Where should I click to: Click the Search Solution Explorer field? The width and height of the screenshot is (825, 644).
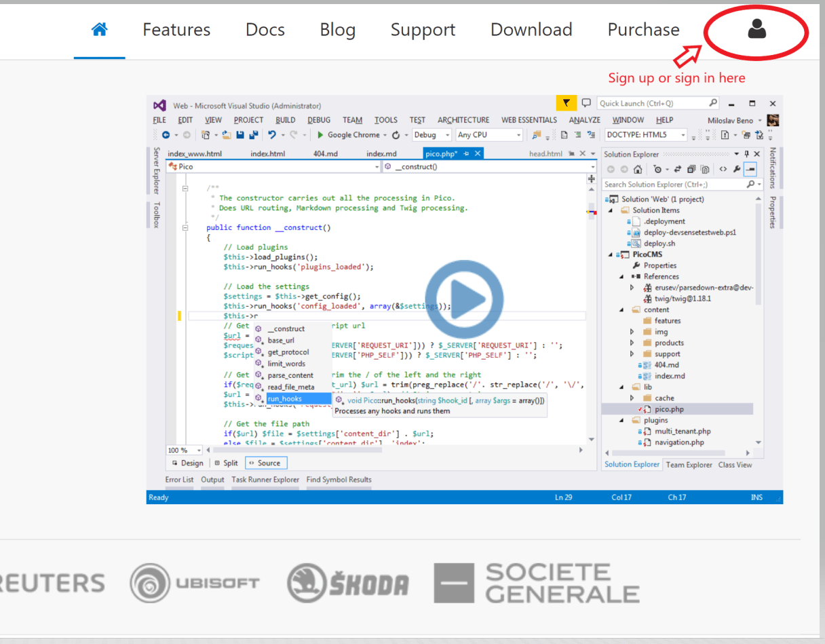point(682,185)
